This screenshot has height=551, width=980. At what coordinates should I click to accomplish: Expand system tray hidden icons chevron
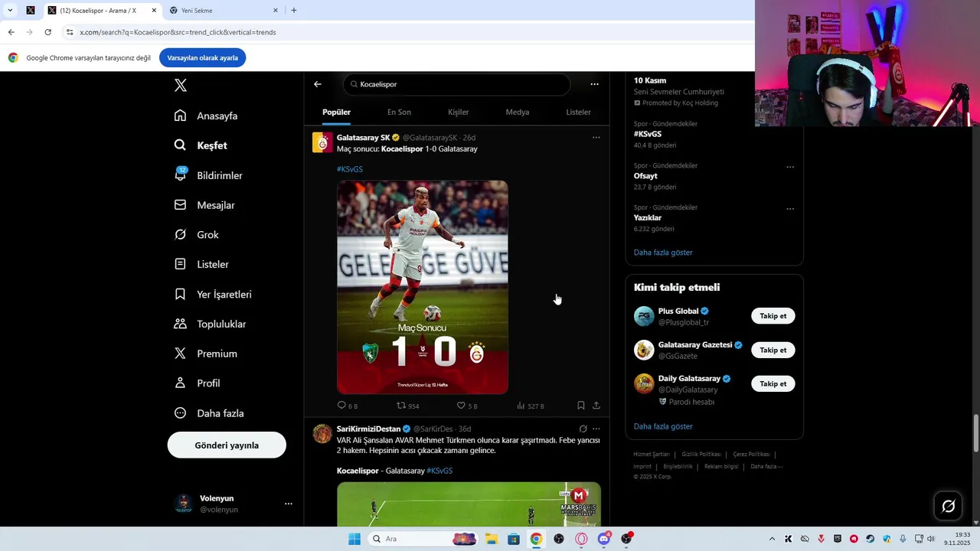pos(772,539)
